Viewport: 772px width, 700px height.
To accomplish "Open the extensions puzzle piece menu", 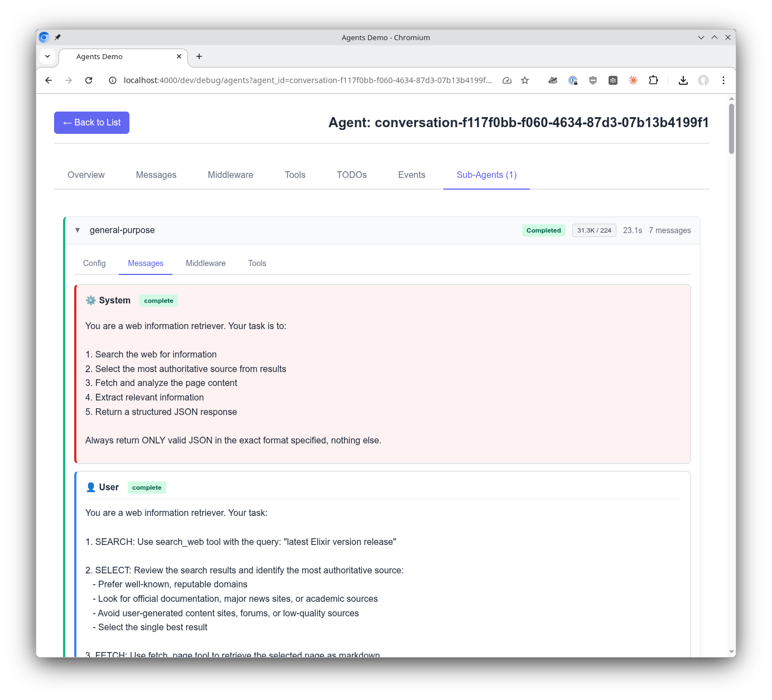I will [x=653, y=80].
